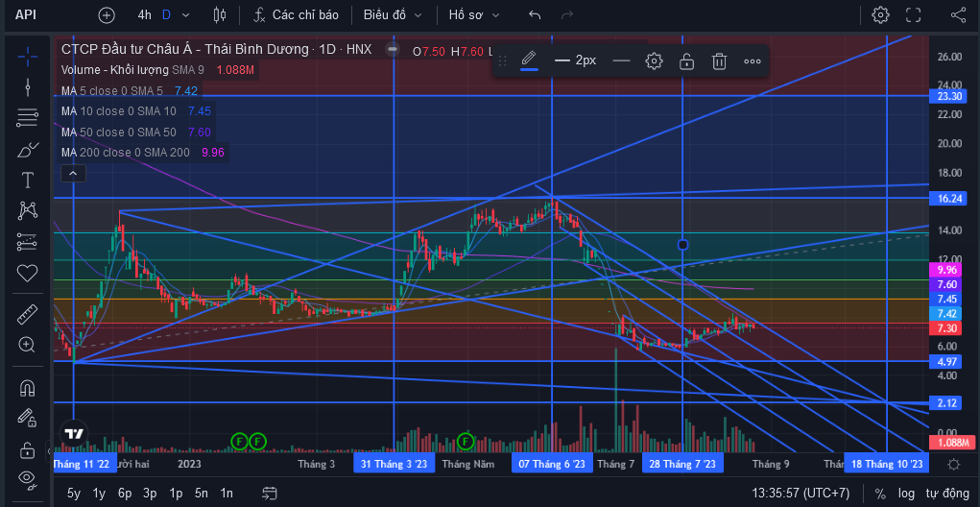Open the candlestick chart style selector
Image resolution: width=980 pixels, height=507 pixels.
pyautogui.click(x=220, y=15)
